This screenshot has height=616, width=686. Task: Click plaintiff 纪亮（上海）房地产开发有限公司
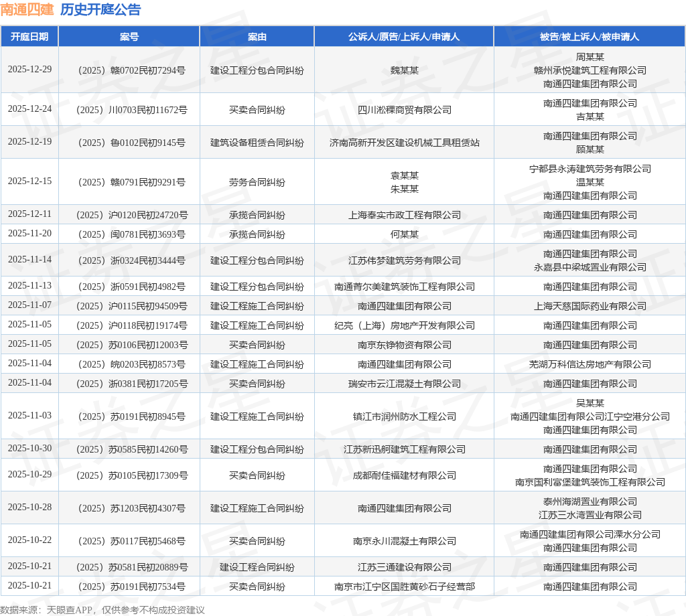pos(404,325)
